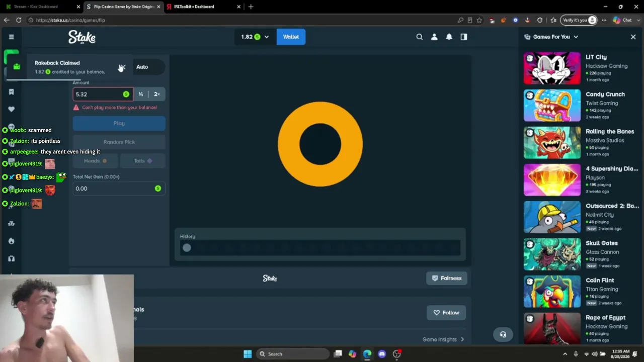
Task: Open the browser Settings and more menu
Action: pos(604,20)
